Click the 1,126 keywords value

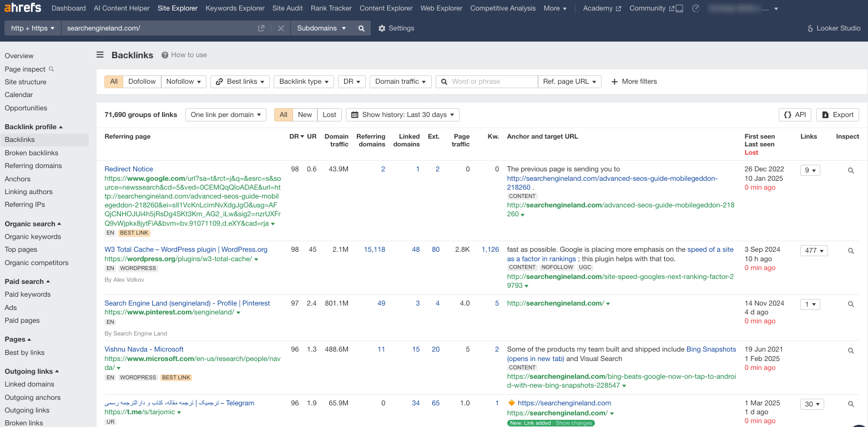[490, 250]
